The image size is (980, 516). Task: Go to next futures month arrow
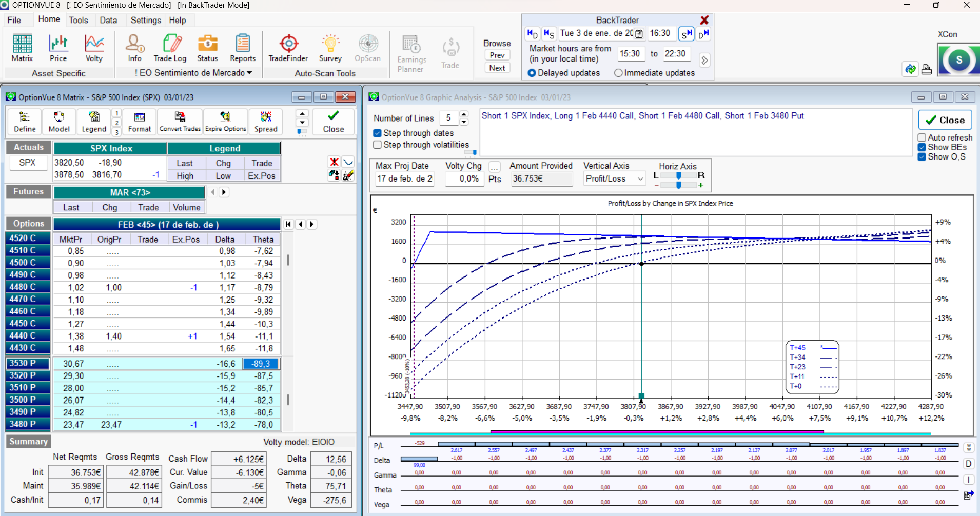(x=224, y=192)
